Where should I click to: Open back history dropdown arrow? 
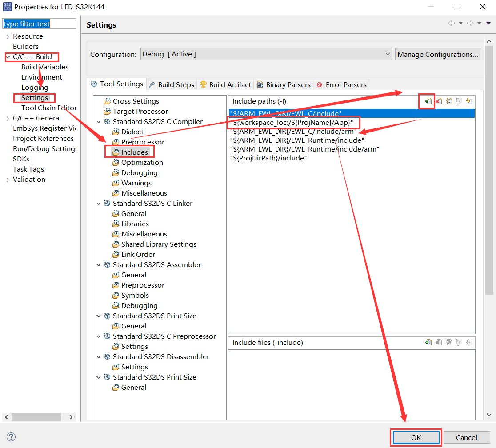click(x=460, y=23)
